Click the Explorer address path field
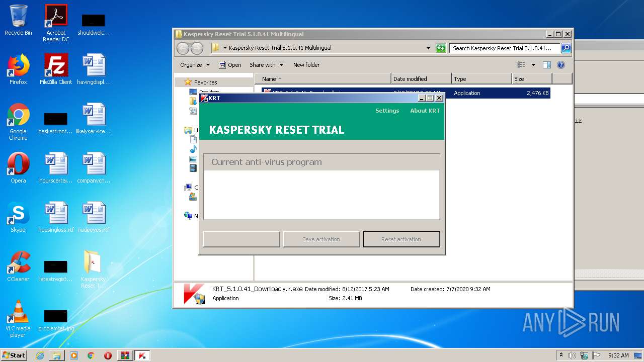Image resolution: width=644 pixels, height=362 pixels. click(322, 48)
